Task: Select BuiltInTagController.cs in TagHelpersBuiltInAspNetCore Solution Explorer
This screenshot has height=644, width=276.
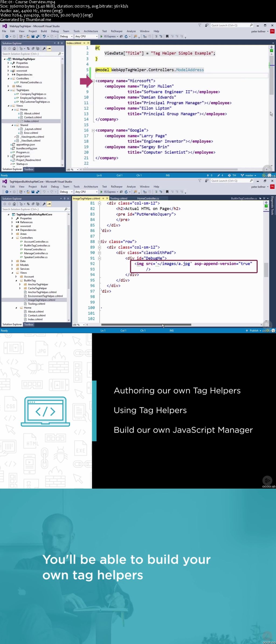Action: coord(37,246)
